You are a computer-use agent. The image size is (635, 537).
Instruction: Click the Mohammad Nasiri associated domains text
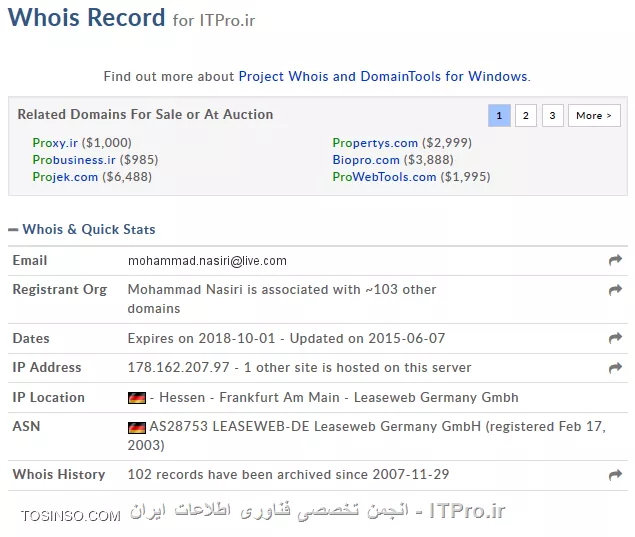pos(282,299)
